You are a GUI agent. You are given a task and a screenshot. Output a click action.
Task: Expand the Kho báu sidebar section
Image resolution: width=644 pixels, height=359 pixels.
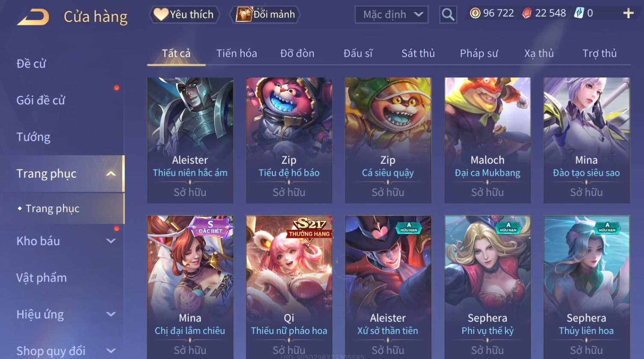coord(111,241)
